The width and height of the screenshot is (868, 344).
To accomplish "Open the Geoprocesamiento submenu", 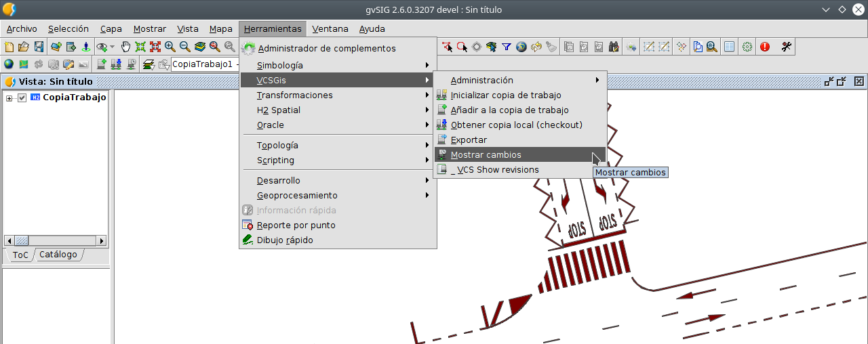I will pos(338,196).
